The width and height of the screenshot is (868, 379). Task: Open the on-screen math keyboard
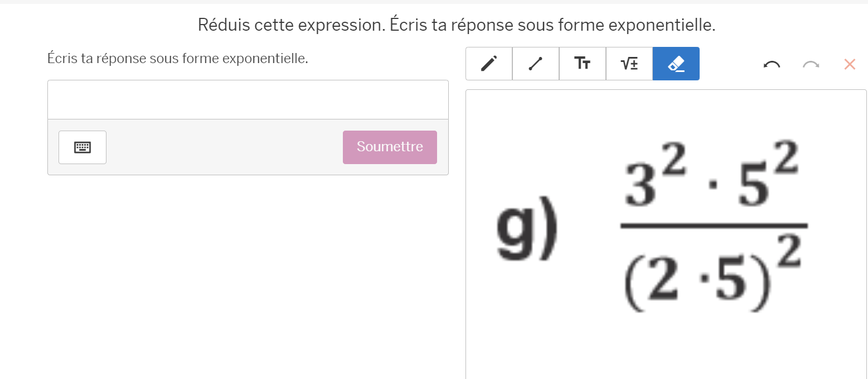tap(83, 147)
